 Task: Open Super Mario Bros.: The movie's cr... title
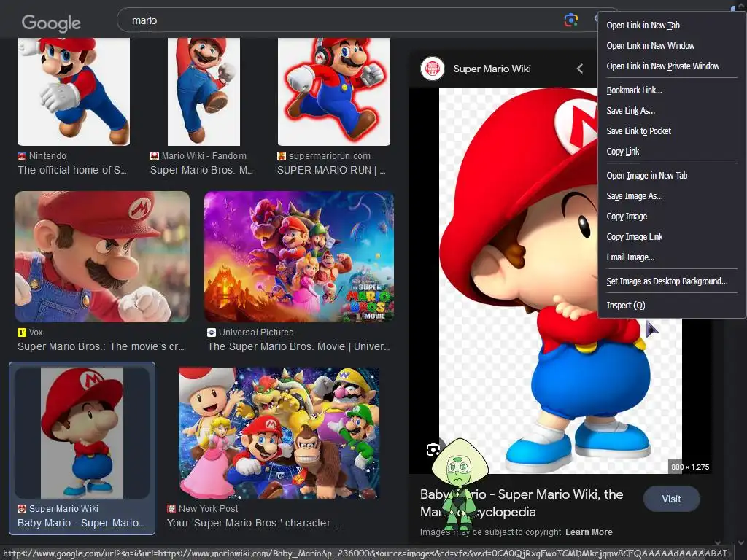[x=101, y=346]
